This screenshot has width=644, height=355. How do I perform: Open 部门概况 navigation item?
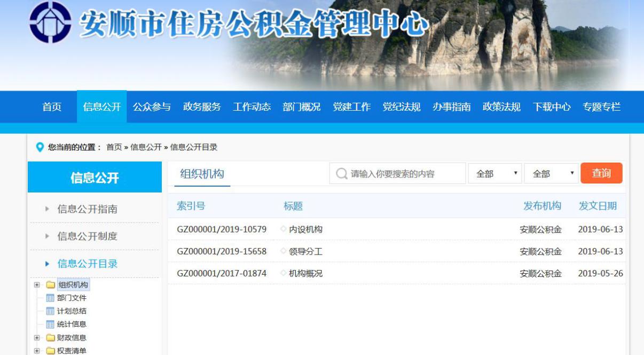302,107
